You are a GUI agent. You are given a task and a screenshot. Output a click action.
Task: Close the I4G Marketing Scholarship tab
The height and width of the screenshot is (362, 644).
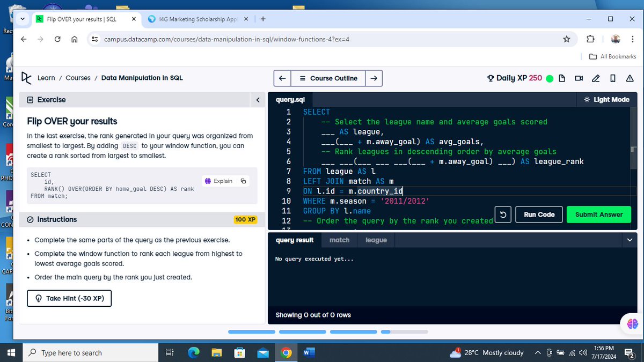point(246,19)
